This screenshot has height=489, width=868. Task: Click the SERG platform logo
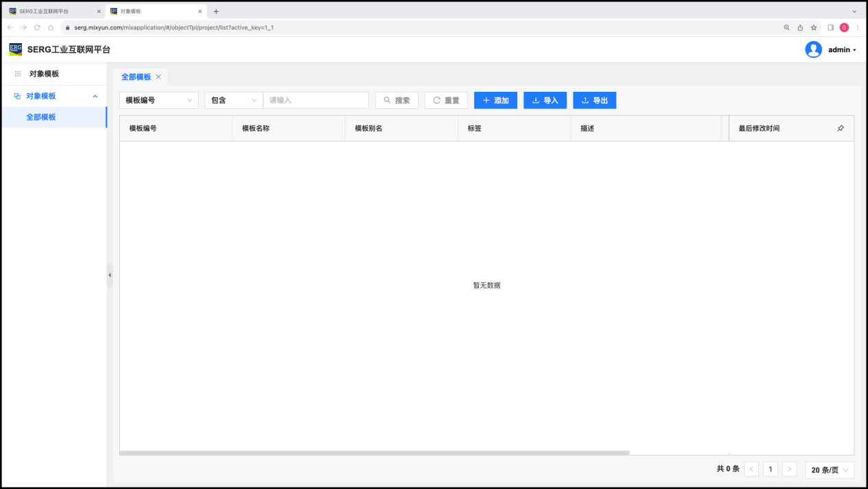coord(15,49)
